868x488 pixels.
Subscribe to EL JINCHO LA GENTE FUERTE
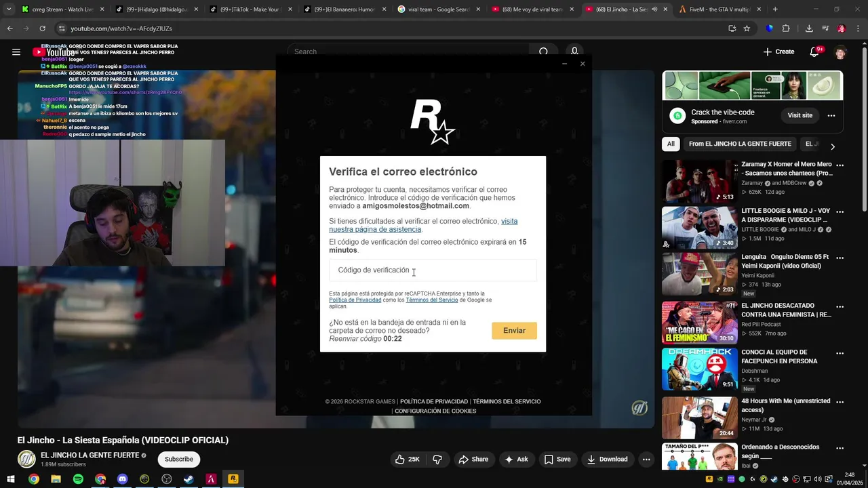(x=179, y=459)
